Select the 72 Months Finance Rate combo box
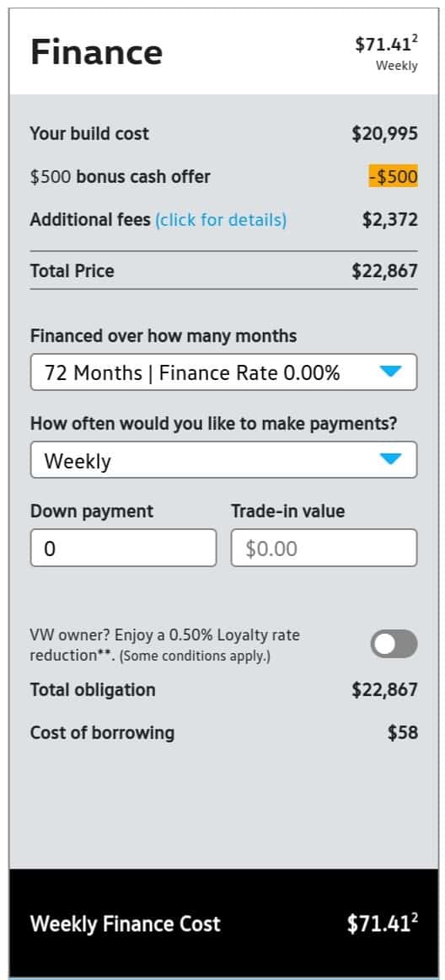 coord(223,372)
